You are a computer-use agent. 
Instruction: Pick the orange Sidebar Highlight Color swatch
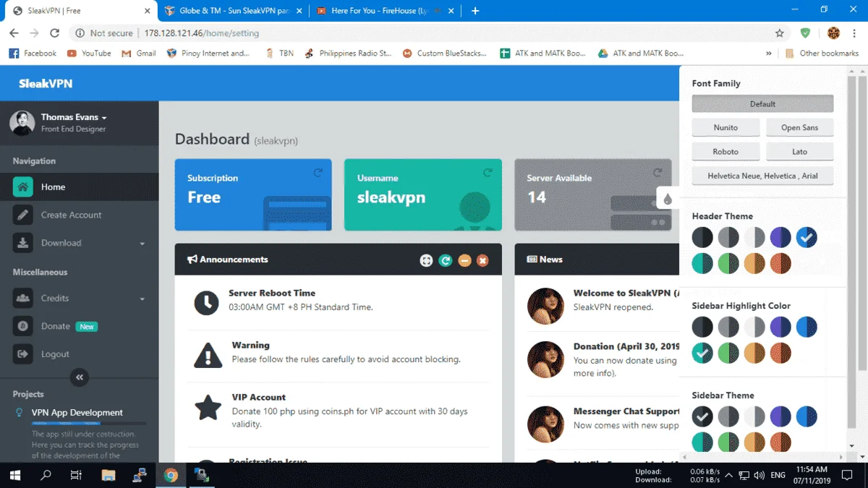(x=754, y=353)
